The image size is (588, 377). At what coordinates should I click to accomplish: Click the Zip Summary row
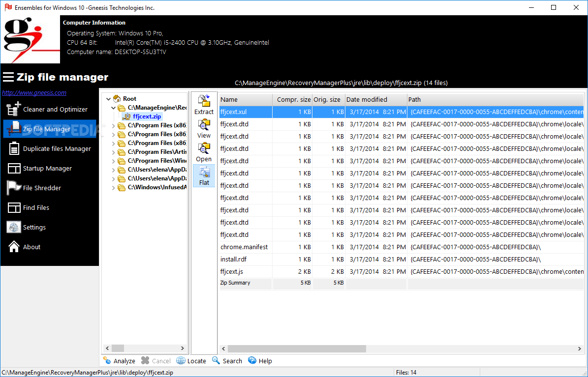[401, 283]
